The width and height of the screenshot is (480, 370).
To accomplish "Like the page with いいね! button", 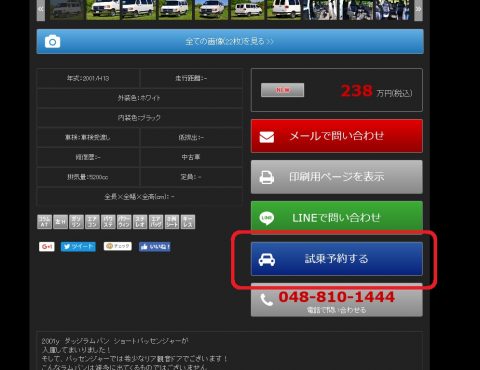I will 155,247.
